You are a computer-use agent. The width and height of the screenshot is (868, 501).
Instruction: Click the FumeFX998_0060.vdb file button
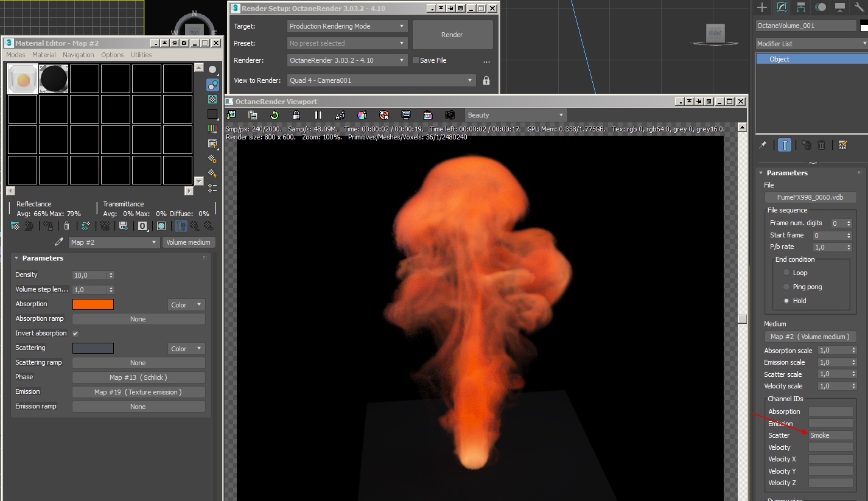click(x=810, y=197)
